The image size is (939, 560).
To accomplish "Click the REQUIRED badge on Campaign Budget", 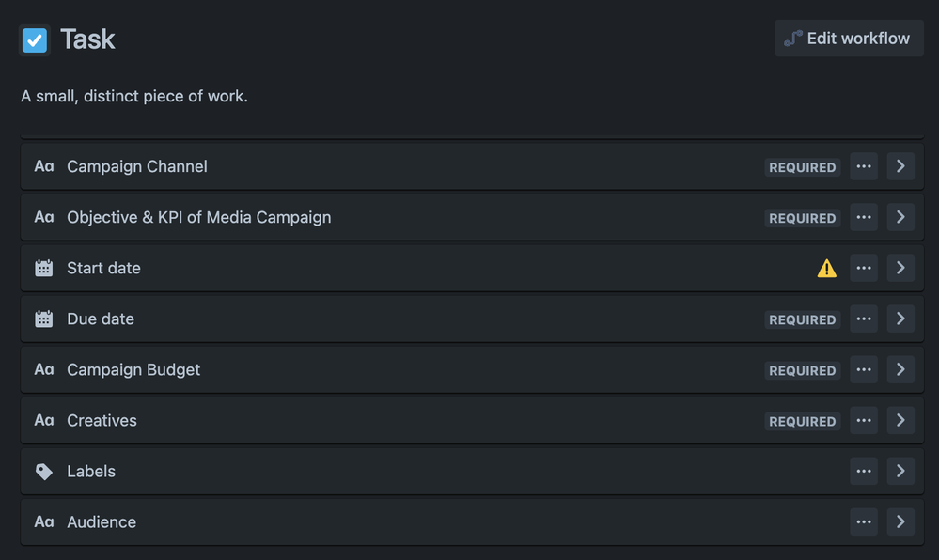I will 803,371.
